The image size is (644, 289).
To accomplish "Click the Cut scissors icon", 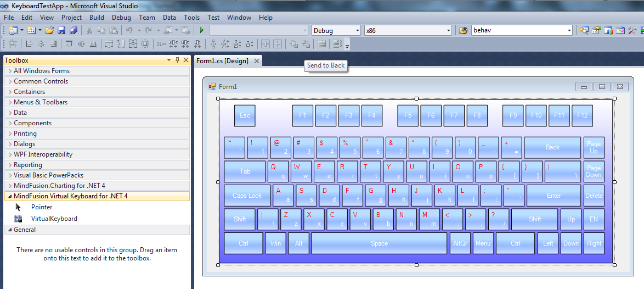I will point(89,30).
